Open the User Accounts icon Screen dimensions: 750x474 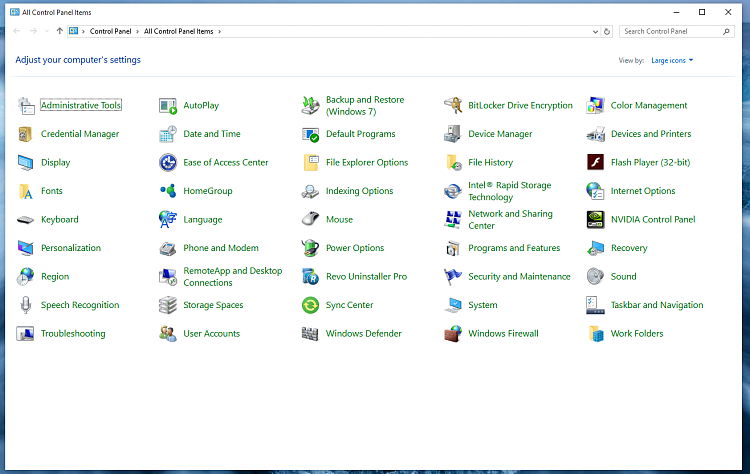click(168, 334)
